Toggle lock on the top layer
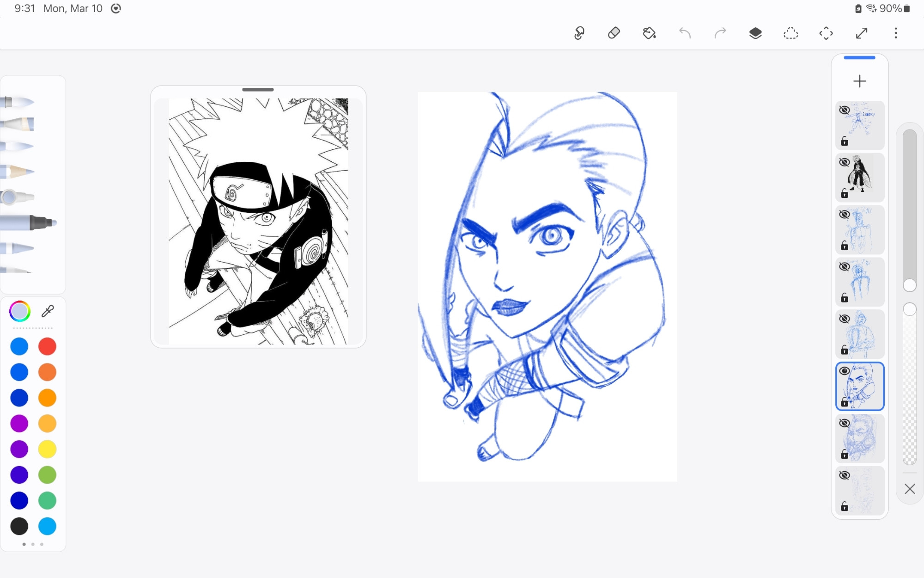924x578 pixels. [x=845, y=141]
